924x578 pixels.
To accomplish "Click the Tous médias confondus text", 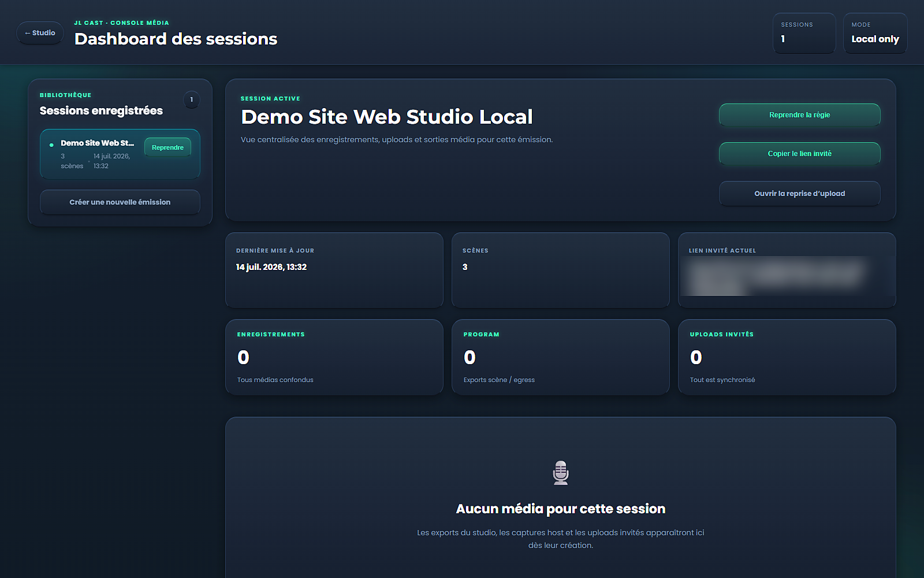I will 275,380.
